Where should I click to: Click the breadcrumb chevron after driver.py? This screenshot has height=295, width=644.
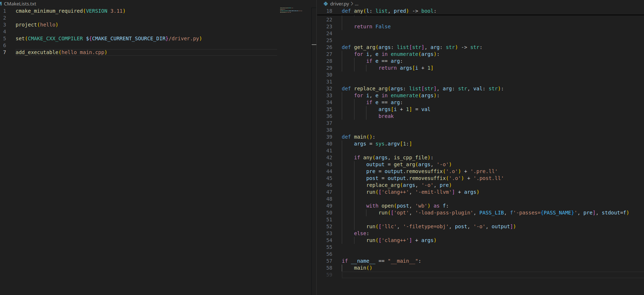point(352,4)
